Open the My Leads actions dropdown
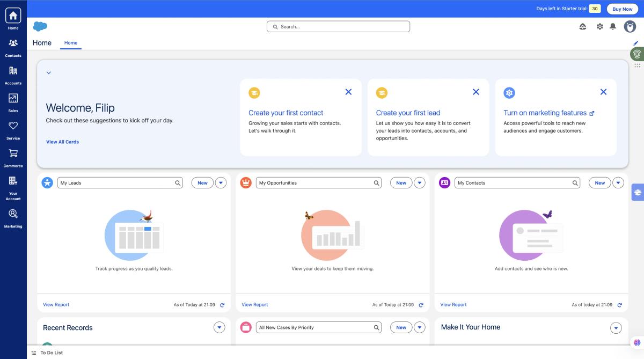This screenshot has width=644, height=359. 221,183
